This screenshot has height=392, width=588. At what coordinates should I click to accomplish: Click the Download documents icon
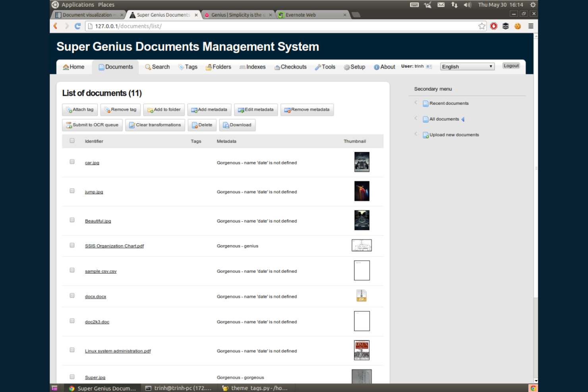pyautogui.click(x=225, y=125)
